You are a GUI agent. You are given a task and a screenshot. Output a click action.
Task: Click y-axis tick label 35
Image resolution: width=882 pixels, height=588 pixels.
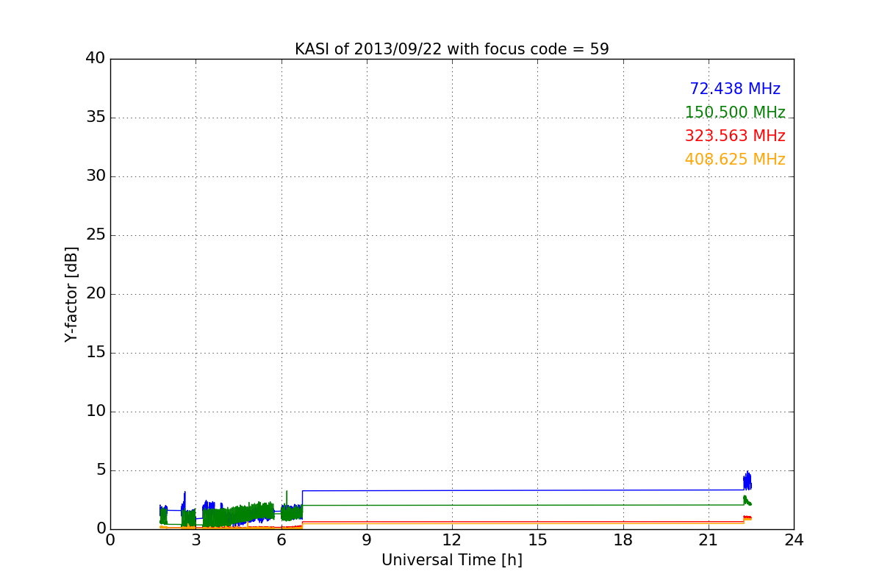click(96, 118)
